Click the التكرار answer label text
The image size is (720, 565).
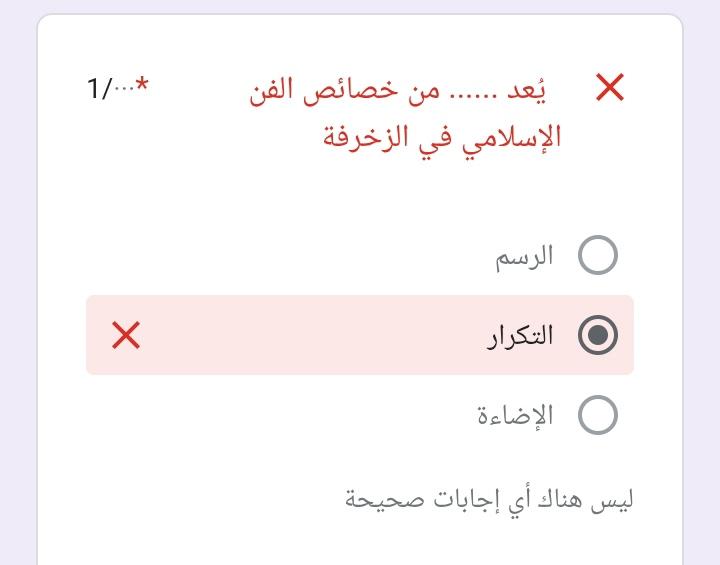520,335
